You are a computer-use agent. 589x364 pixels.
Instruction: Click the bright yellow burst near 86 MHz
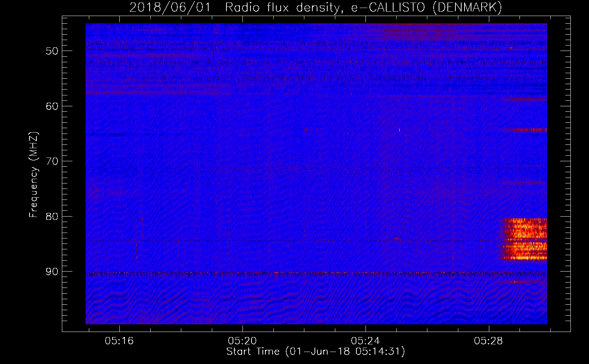(525, 251)
